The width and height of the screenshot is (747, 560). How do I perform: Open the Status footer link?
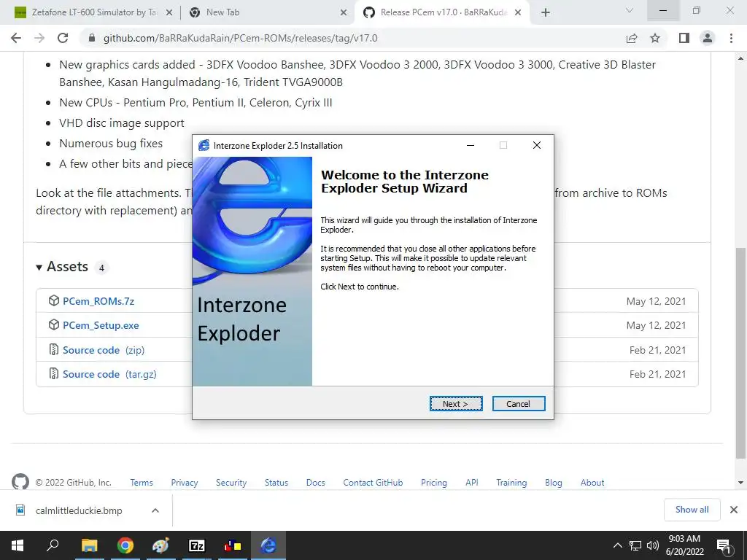pos(276,483)
